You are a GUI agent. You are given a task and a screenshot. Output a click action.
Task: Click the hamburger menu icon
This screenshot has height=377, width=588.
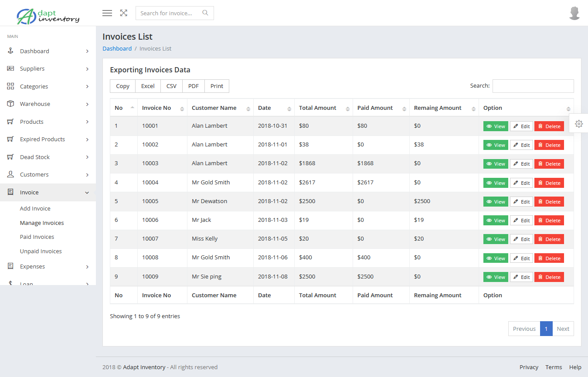tap(107, 13)
